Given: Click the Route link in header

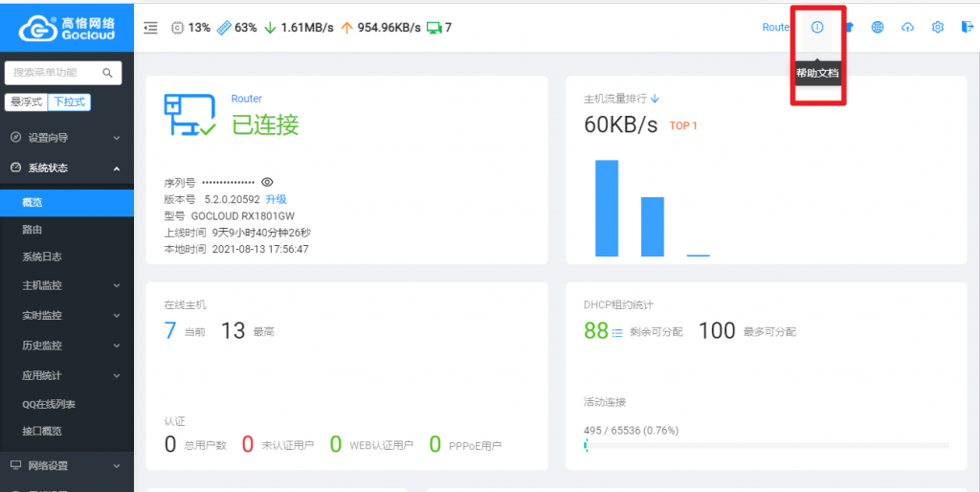Looking at the screenshot, I should [x=775, y=27].
